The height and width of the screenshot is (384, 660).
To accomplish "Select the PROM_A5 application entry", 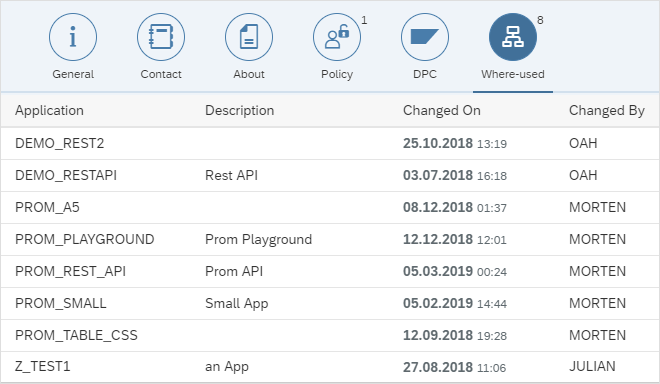I will 47,207.
